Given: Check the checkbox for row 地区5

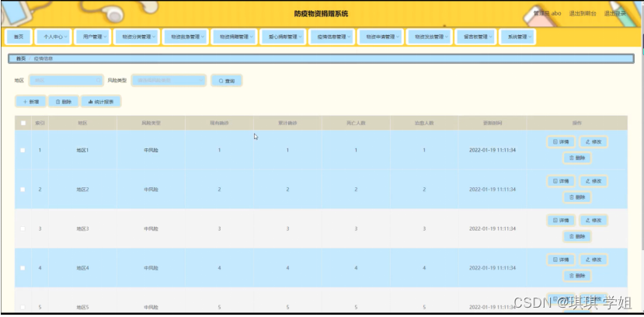Looking at the screenshot, I should [x=23, y=307].
